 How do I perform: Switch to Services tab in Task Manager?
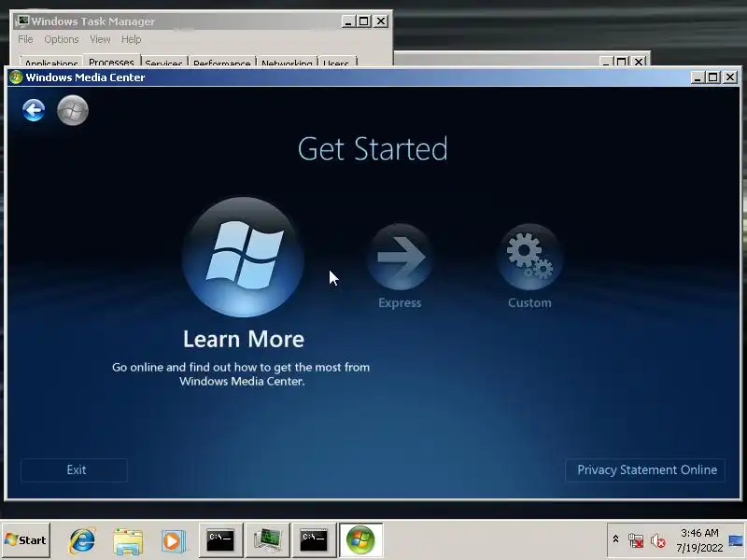click(164, 63)
